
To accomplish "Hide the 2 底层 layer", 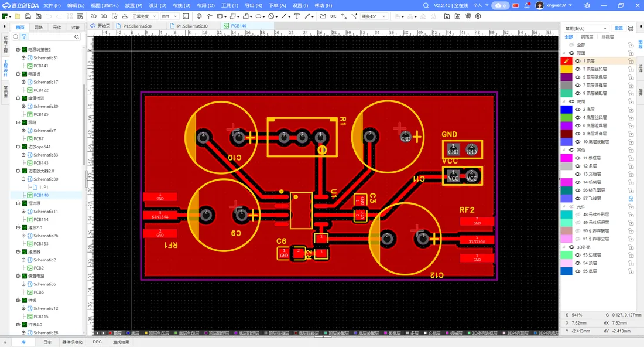I will [577, 110].
